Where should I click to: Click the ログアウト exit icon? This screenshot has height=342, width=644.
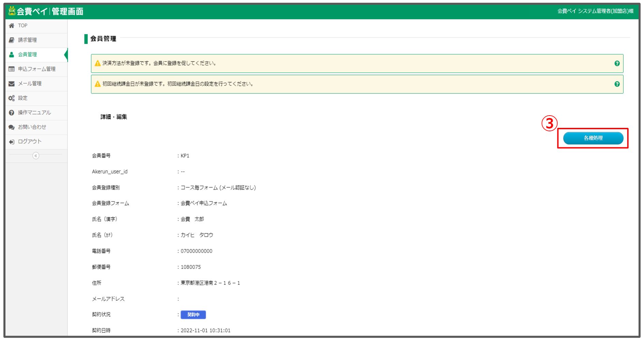pos(12,142)
